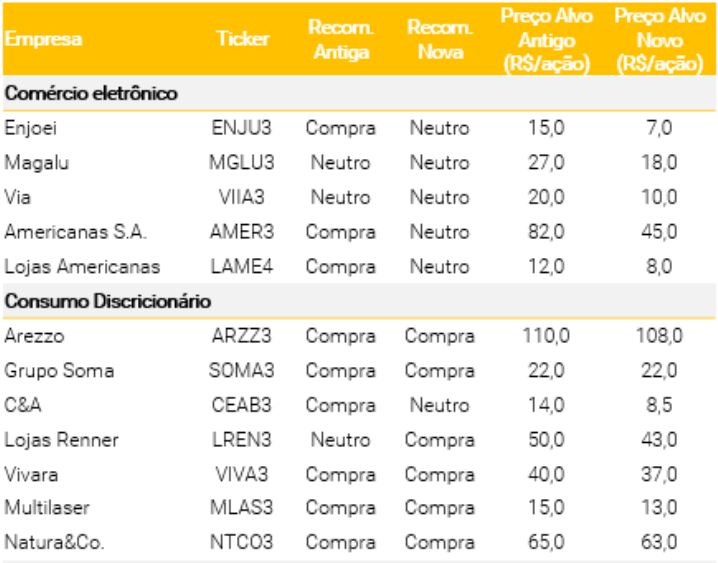Click Arezzo's new target price 108,0
The image size is (718, 563).
659,336
